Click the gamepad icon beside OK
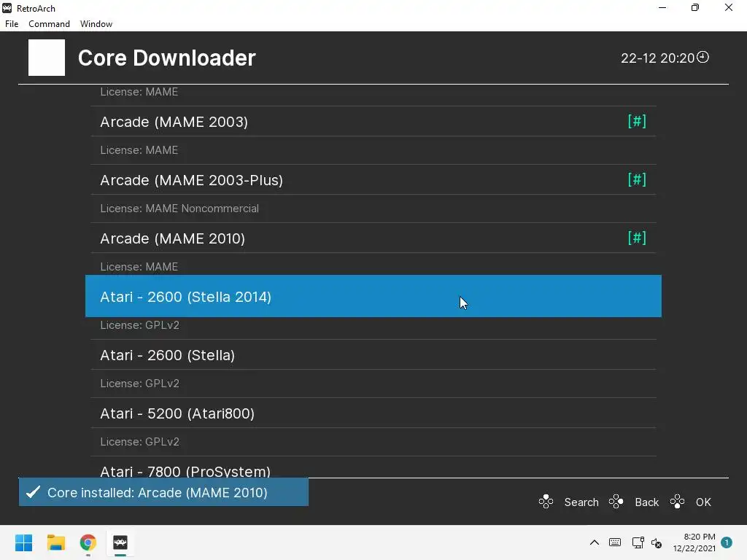 677,502
